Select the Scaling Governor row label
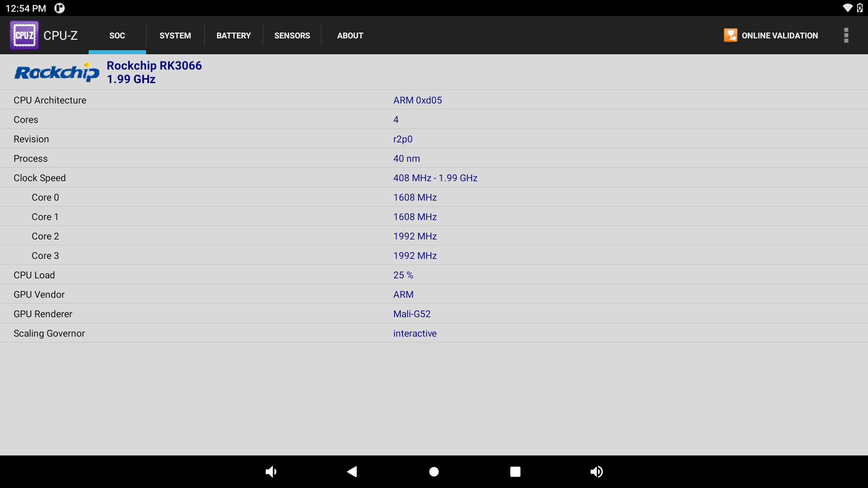Screen dimensions: 868x488 [x=49, y=333]
